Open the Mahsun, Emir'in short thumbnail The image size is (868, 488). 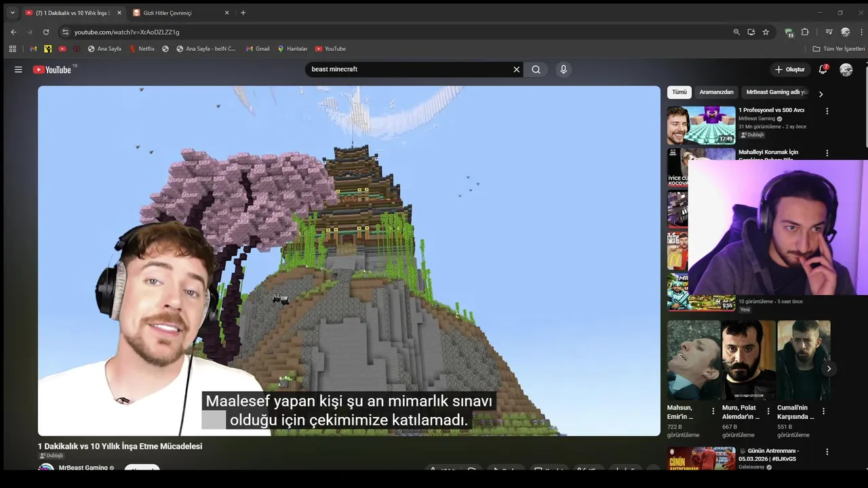tap(694, 360)
